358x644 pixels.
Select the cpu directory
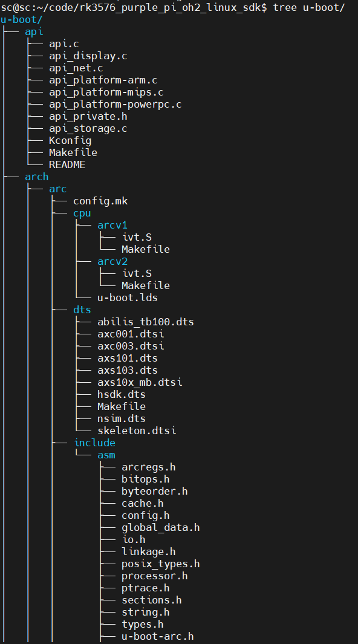(x=82, y=213)
